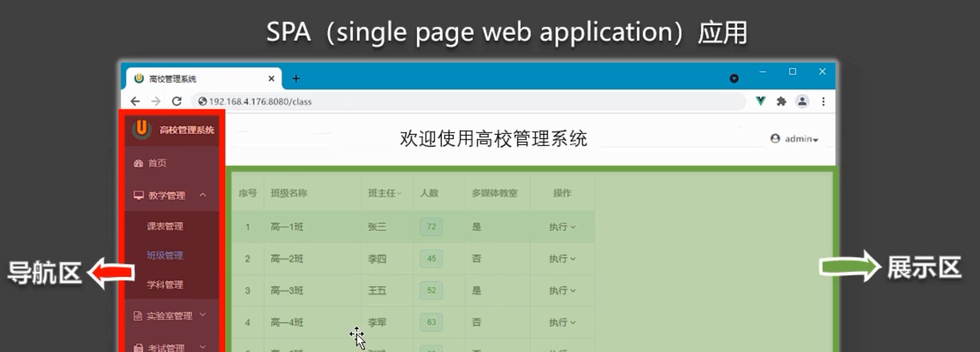
Task: Maximize the browser window
Action: pyautogui.click(x=793, y=72)
